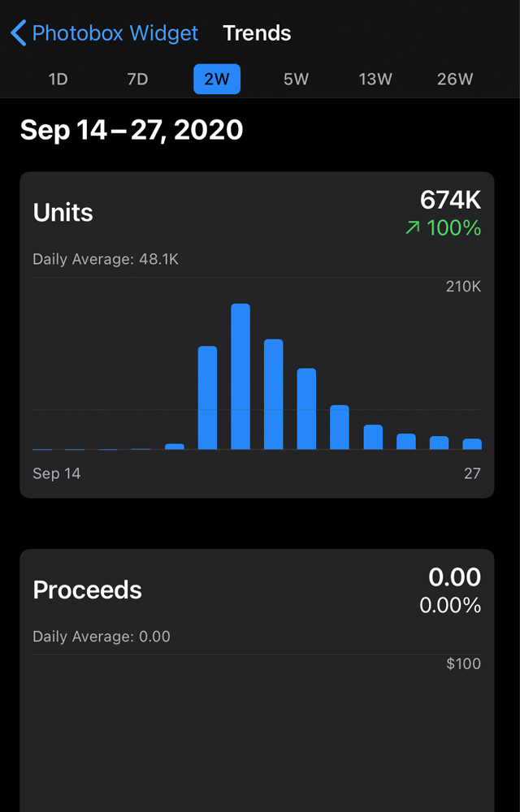
Task: Open the Proceeds card title
Action: pyautogui.click(x=87, y=590)
